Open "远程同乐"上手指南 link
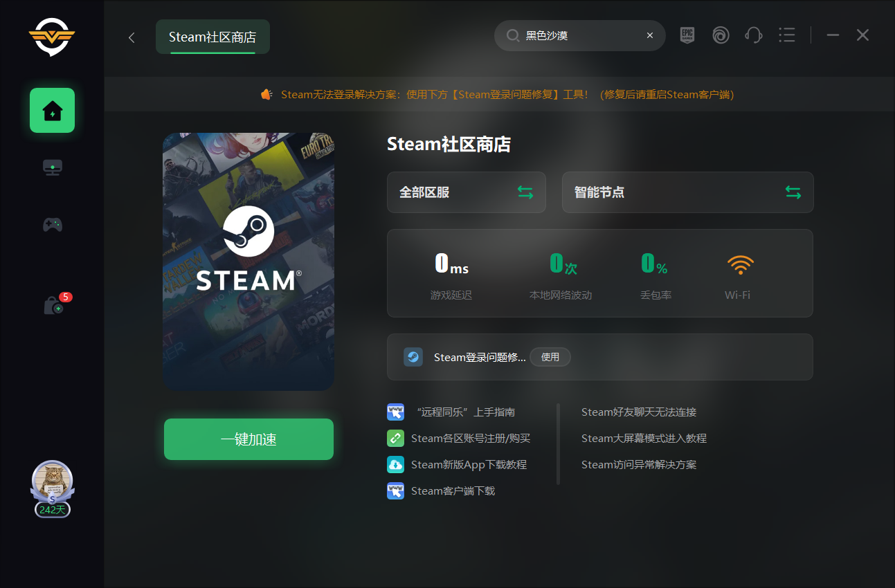Screen dimensions: 895x588 pos(465,412)
